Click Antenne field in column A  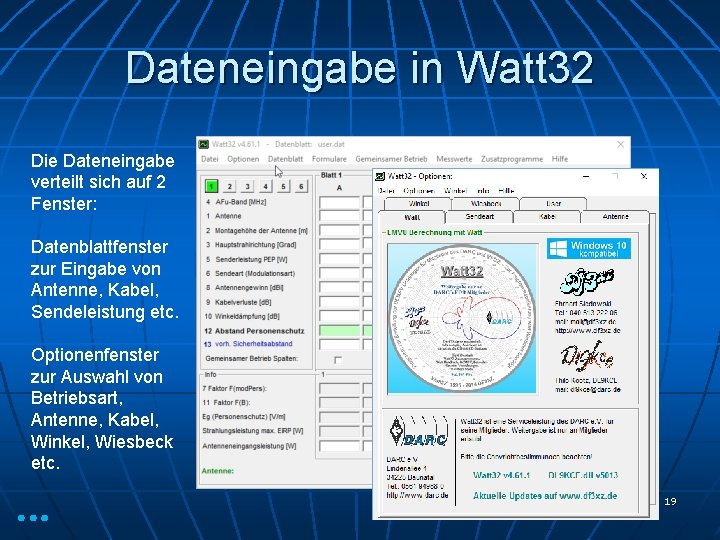click(x=339, y=216)
